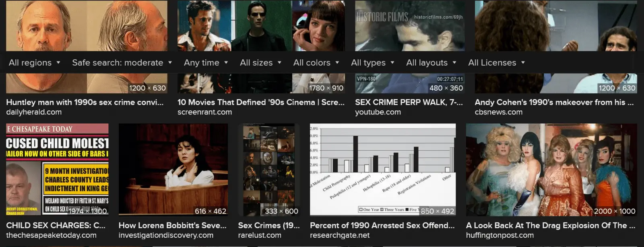The image size is (644, 247).
Task: Open the All regions dropdown
Action: click(x=34, y=62)
